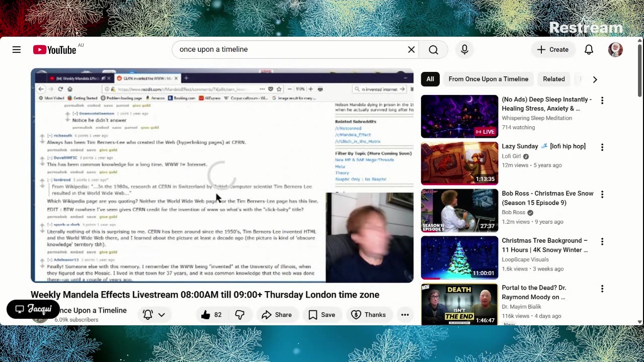Click the 6.09k subscribers text

pyautogui.click(x=76, y=320)
